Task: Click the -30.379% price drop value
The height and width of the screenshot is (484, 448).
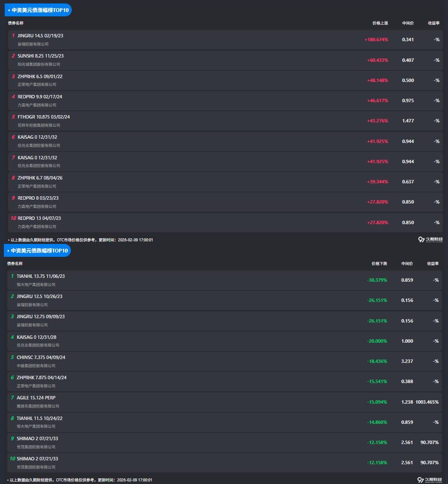Action: [377, 280]
